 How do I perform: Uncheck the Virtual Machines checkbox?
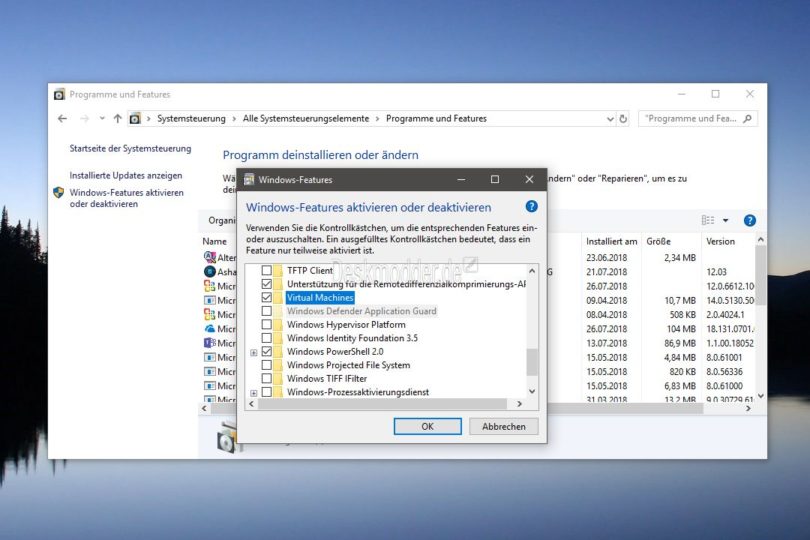pyautogui.click(x=266, y=298)
